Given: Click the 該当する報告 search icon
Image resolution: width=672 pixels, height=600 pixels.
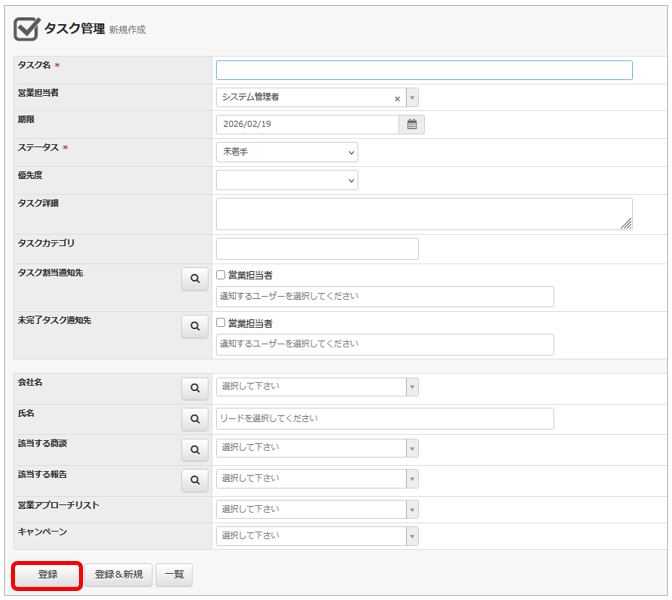Looking at the screenshot, I should click(x=195, y=481).
